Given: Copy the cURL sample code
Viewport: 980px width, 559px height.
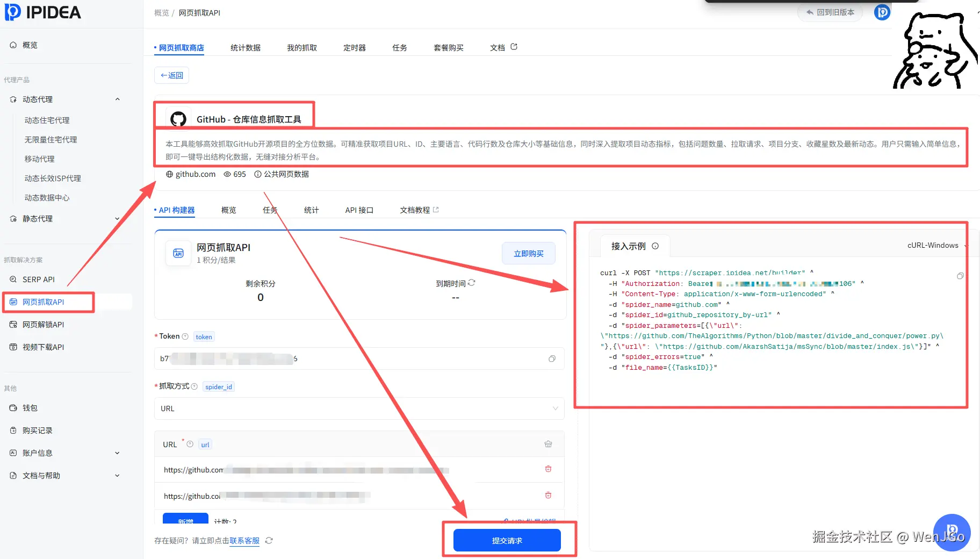Looking at the screenshot, I should pos(960,276).
